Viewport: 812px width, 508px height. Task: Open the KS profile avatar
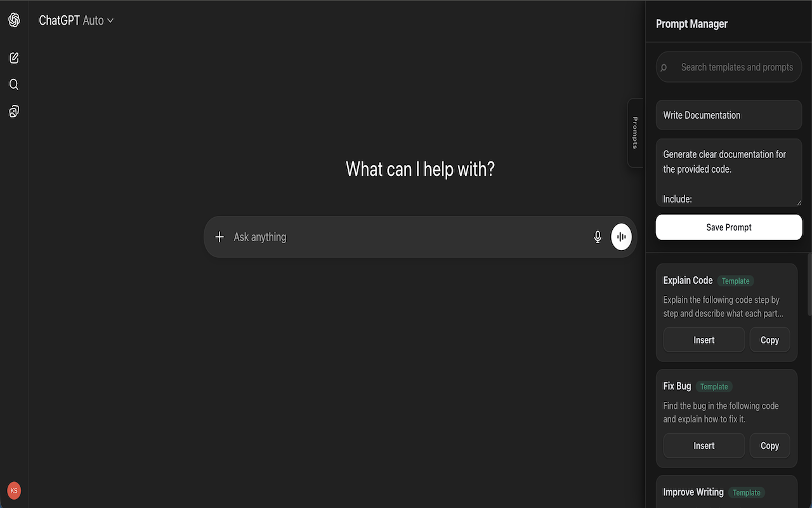coord(14,490)
